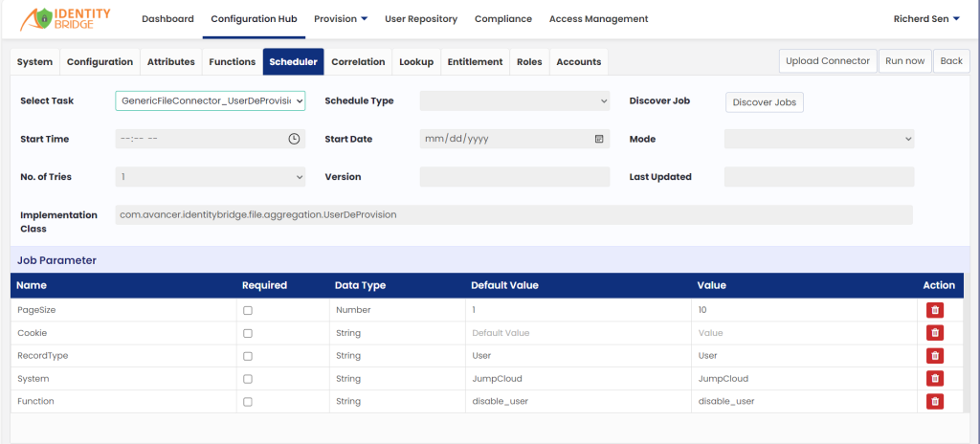The image size is (980, 444).
Task: Open Access Management navigation item
Action: point(599,19)
